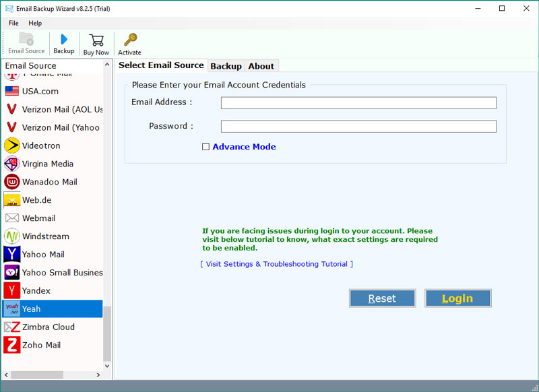539x392 pixels.
Task: Open the File menu
Action: [13, 23]
